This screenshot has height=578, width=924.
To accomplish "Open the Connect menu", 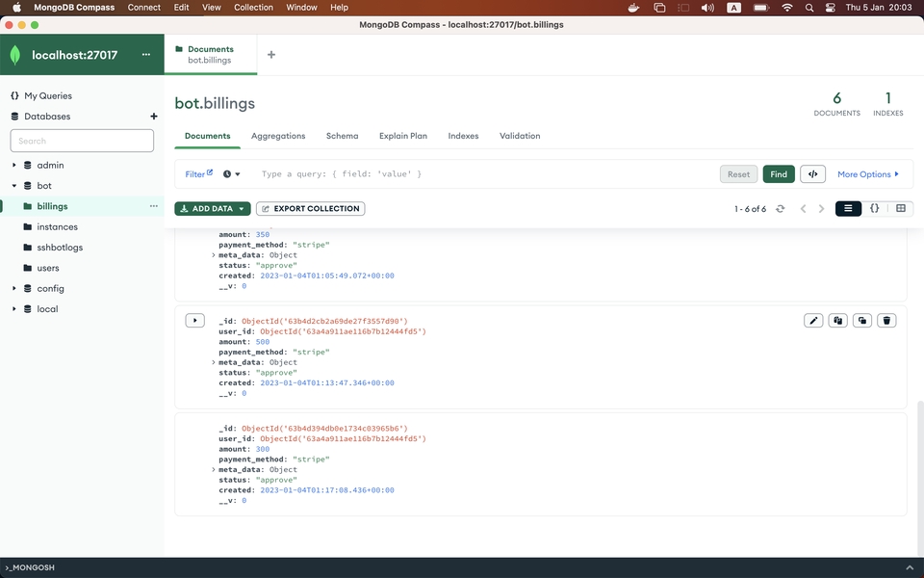I will click(x=143, y=8).
